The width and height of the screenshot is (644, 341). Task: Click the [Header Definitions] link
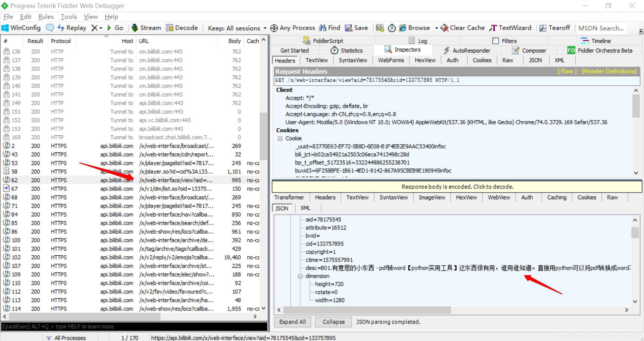609,71
